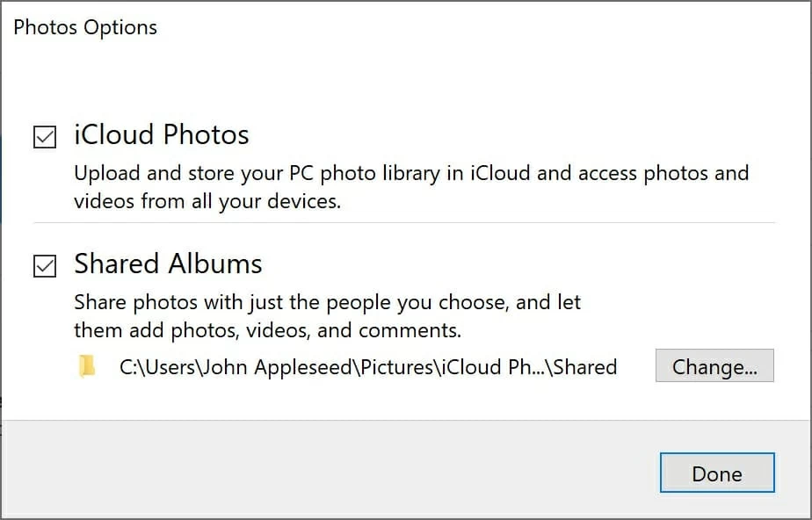Click the Photos Options title text

pos(85,27)
